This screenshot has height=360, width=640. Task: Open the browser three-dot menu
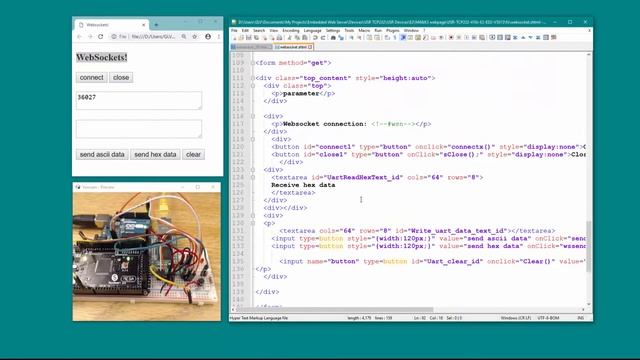(219, 37)
